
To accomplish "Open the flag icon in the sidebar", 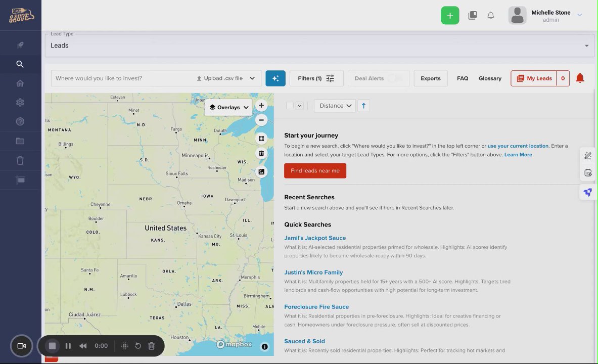I will coord(20,179).
